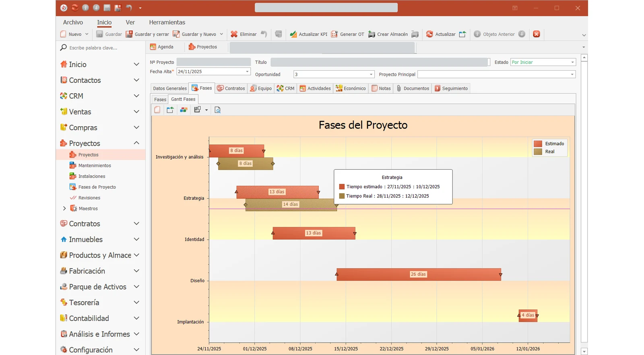Image resolution: width=644 pixels, height=355 pixels.
Task: Click the Implantación 4 días Gantt bar
Action: pos(528,315)
